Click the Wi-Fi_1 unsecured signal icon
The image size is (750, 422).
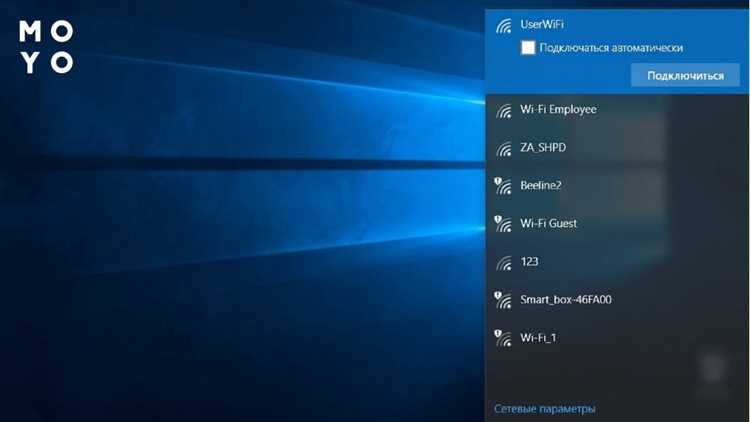tap(503, 338)
